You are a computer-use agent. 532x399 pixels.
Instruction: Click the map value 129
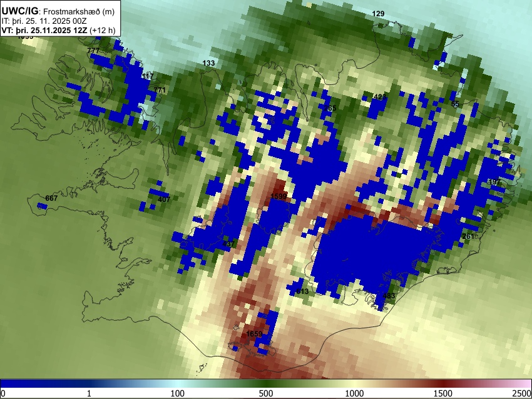click(378, 14)
